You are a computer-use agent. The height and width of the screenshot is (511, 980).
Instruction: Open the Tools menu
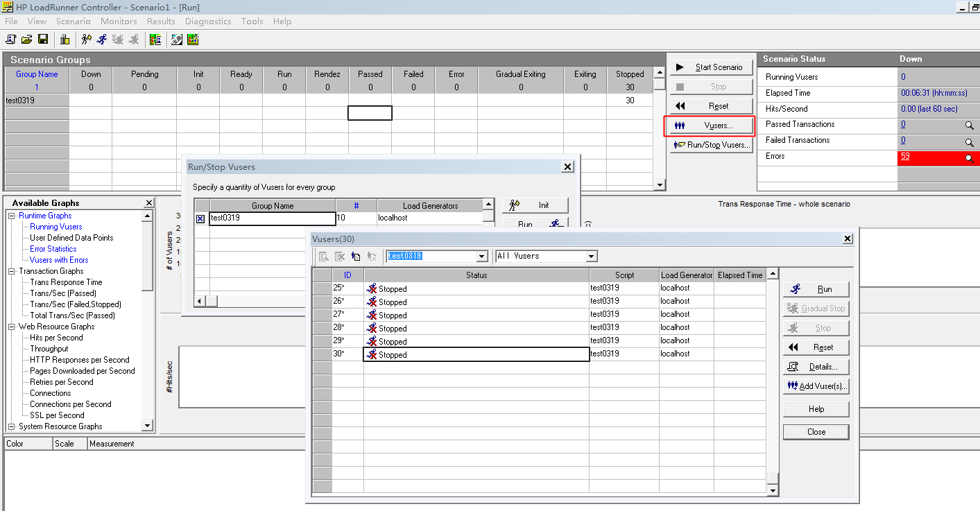click(252, 21)
